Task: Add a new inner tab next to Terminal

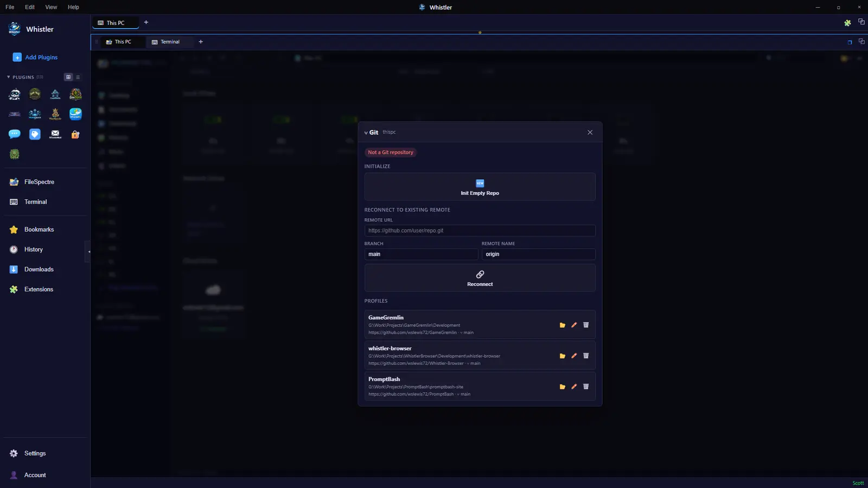Action: (201, 42)
